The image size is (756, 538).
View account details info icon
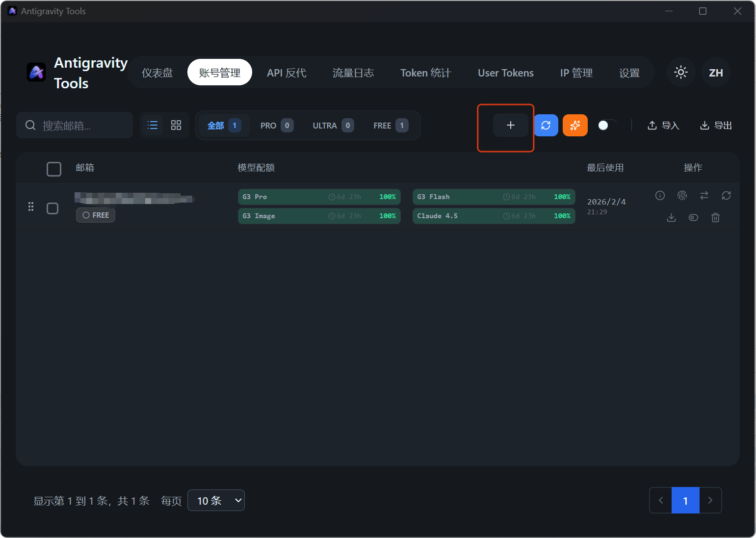(660, 196)
